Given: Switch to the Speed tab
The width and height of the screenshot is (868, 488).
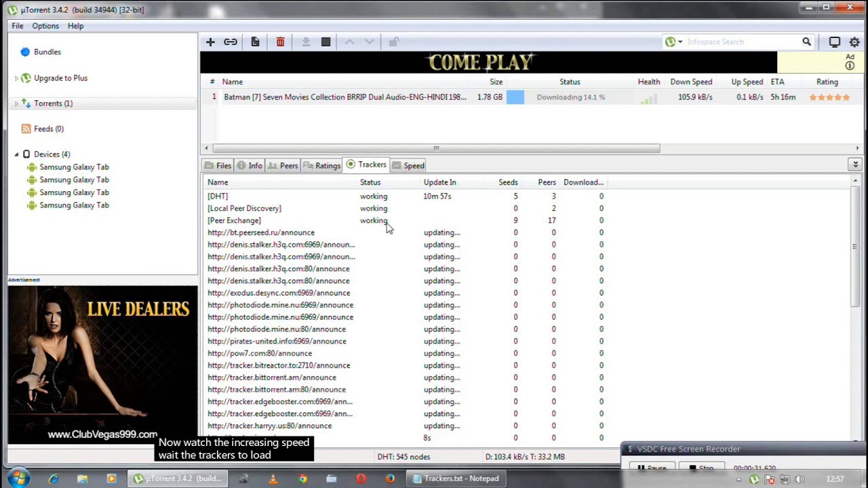Looking at the screenshot, I should pos(408,165).
